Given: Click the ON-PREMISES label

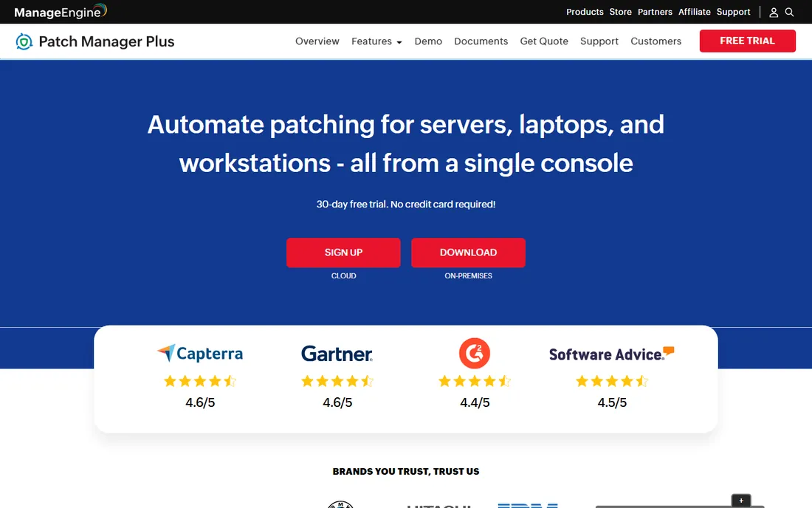Looking at the screenshot, I should (x=468, y=276).
